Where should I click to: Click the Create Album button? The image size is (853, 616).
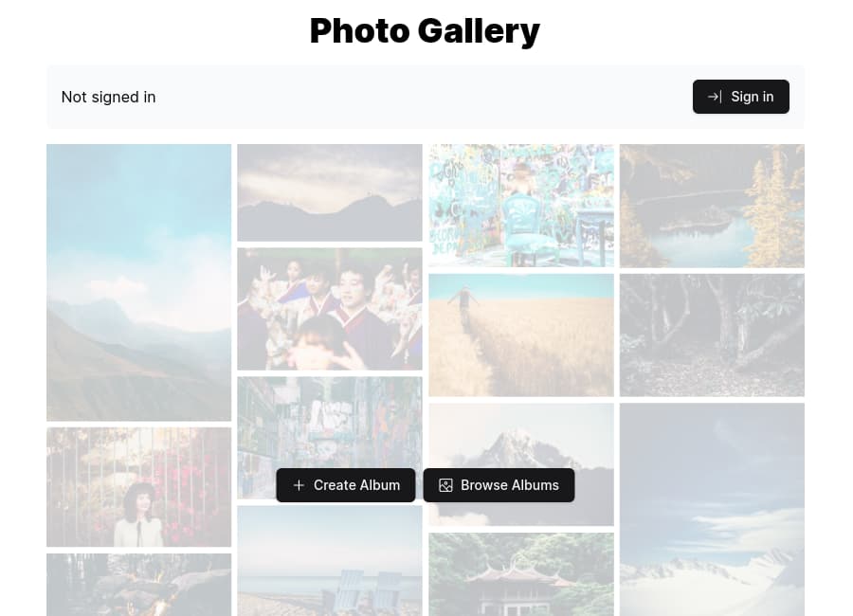tap(345, 485)
